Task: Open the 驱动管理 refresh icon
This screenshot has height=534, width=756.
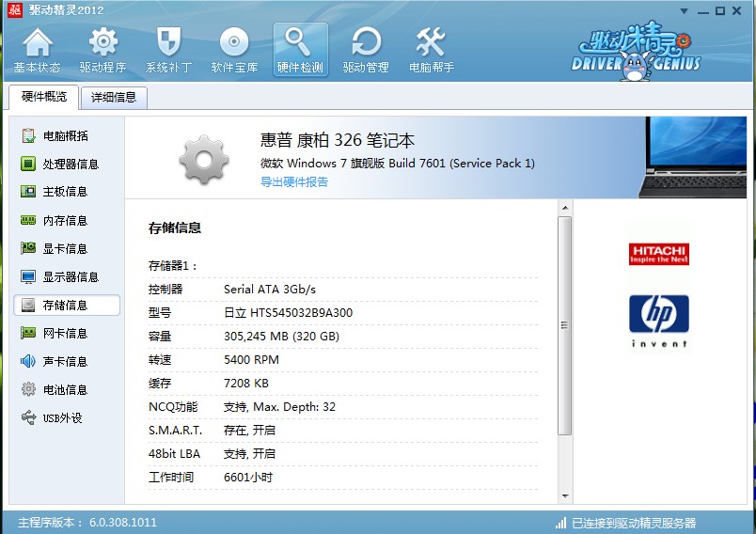Action: (x=366, y=41)
